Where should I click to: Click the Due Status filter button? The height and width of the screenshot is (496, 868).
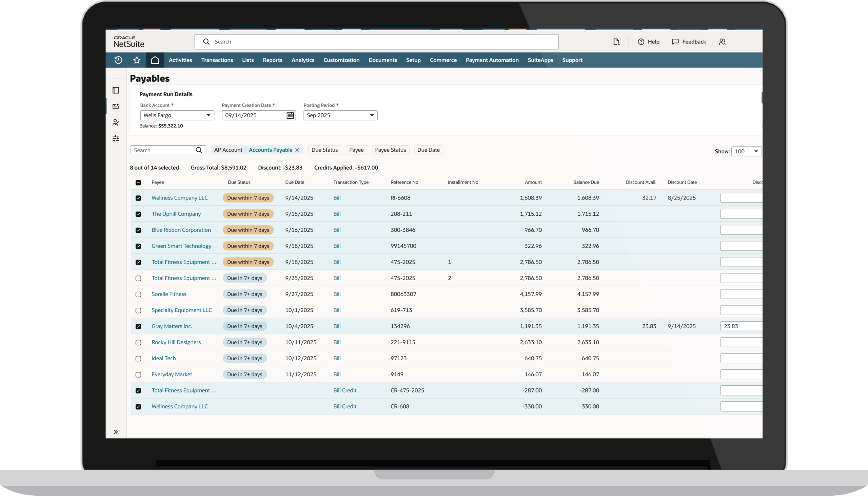pyautogui.click(x=324, y=150)
